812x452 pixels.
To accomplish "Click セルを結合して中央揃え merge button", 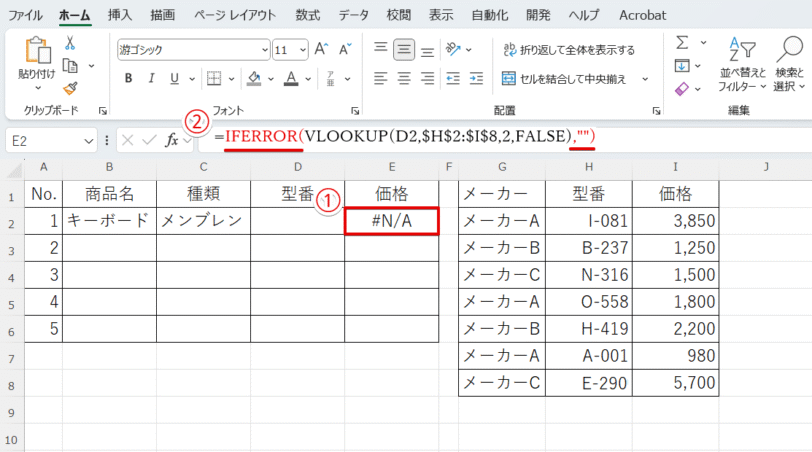I will (564, 79).
